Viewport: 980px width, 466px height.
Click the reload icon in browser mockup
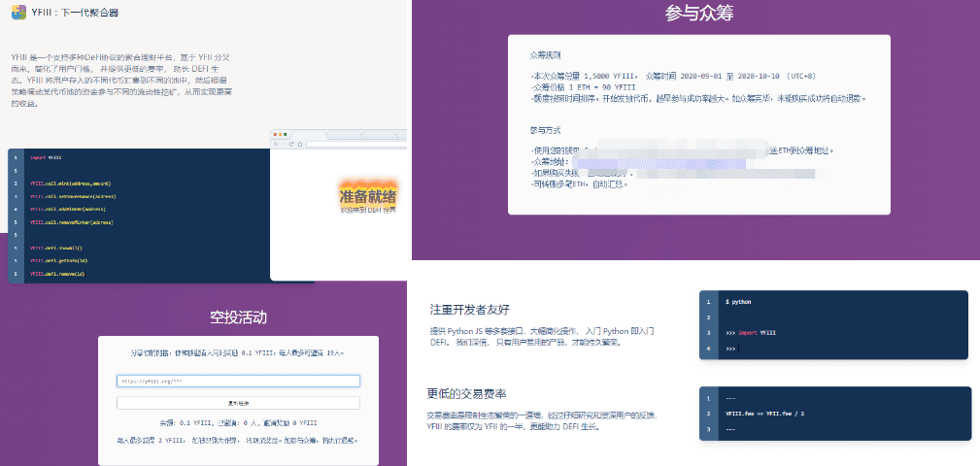click(291, 144)
